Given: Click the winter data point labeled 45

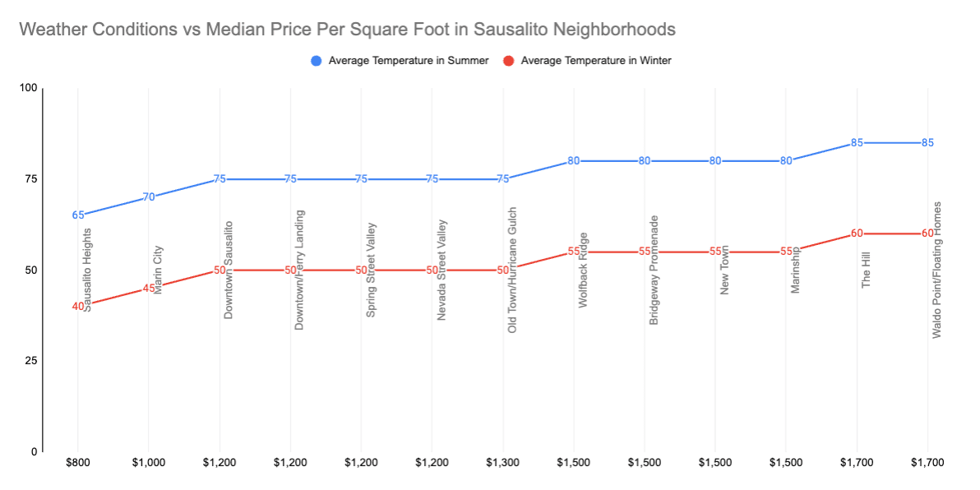Looking at the screenshot, I should tap(149, 288).
